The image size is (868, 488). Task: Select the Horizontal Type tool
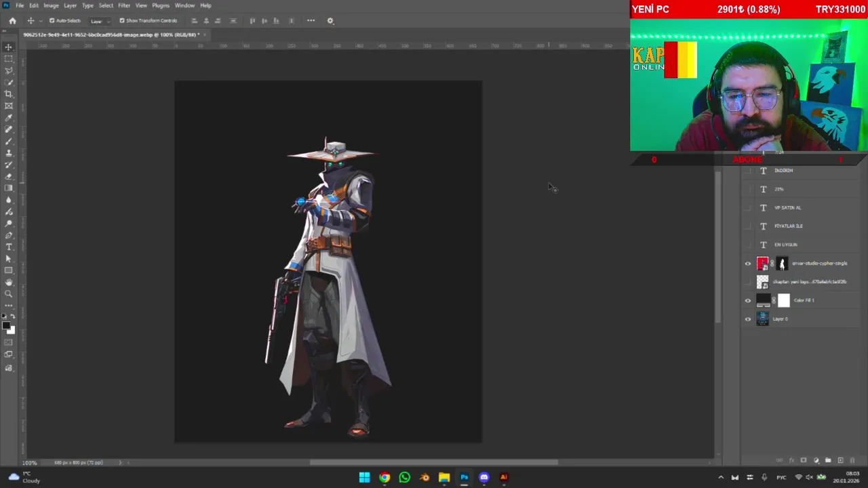(x=9, y=247)
